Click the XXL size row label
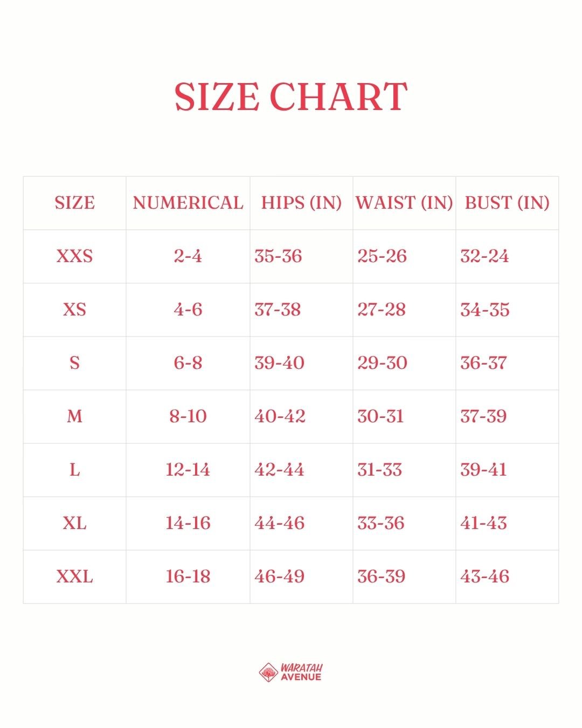The height and width of the screenshot is (728, 582). click(x=75, y=576)
